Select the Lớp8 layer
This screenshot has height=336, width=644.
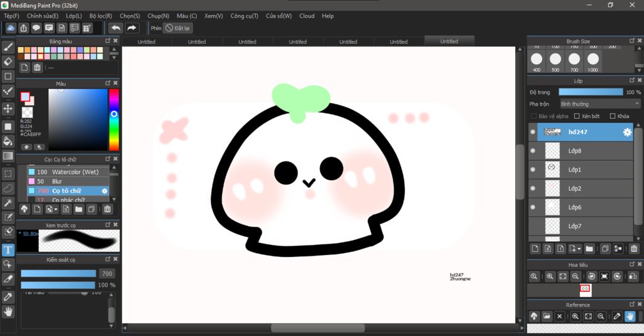click(585, 151)
